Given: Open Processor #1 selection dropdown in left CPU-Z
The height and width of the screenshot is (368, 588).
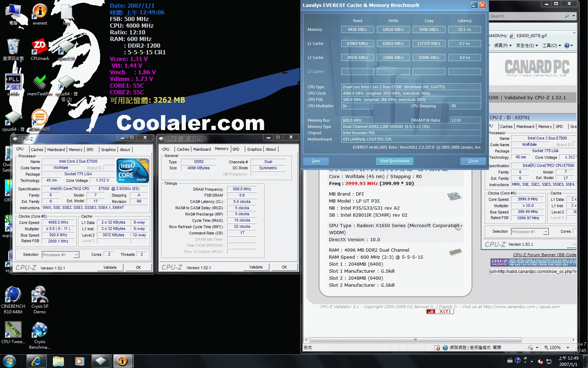Looking at the screenshot, I should coord(61,255).
